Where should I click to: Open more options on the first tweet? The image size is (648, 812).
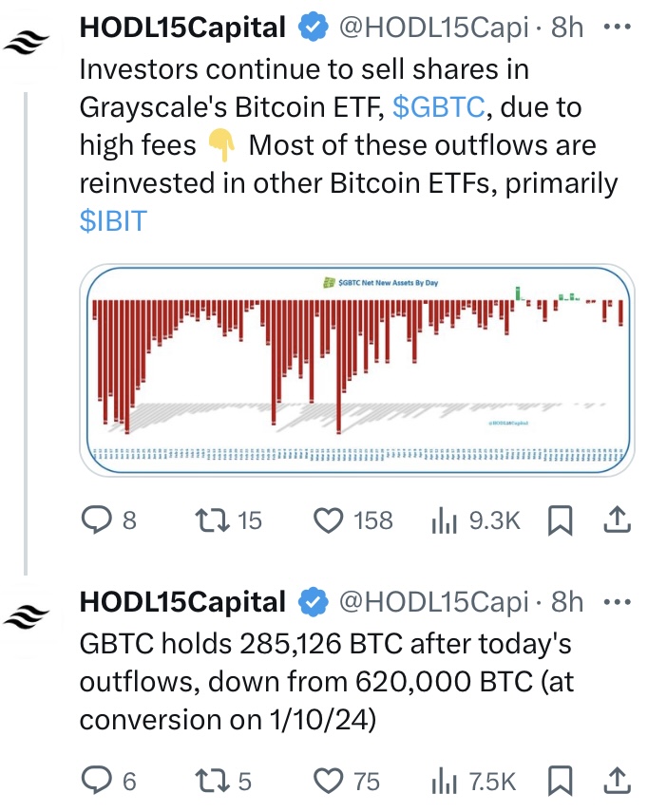click(618, 27)
